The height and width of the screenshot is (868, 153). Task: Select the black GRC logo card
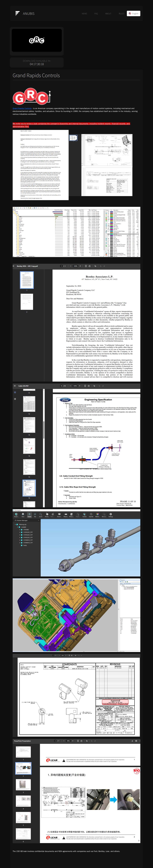coord(37,40)
